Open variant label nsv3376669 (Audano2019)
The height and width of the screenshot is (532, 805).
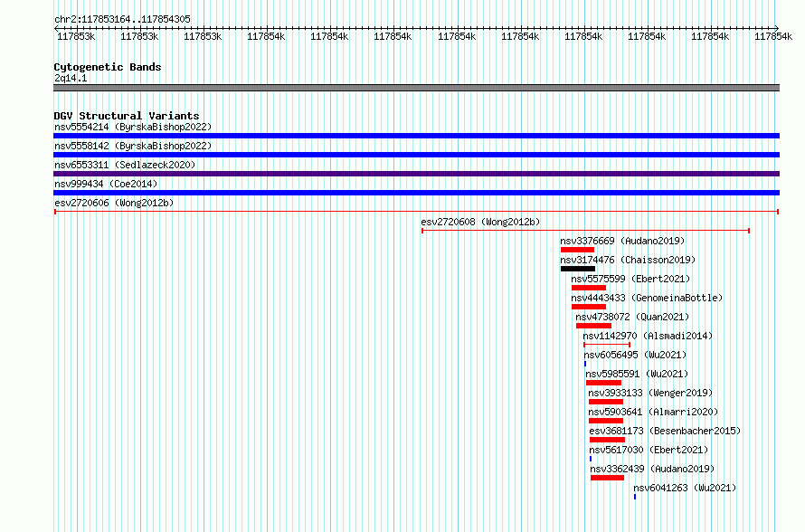622,241
